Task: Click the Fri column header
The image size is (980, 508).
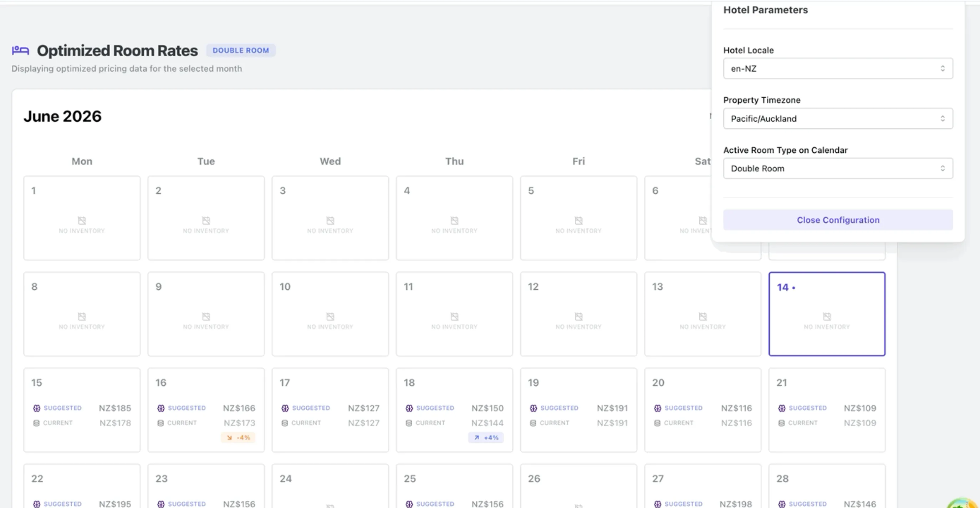Action: (x=578, y=161)
